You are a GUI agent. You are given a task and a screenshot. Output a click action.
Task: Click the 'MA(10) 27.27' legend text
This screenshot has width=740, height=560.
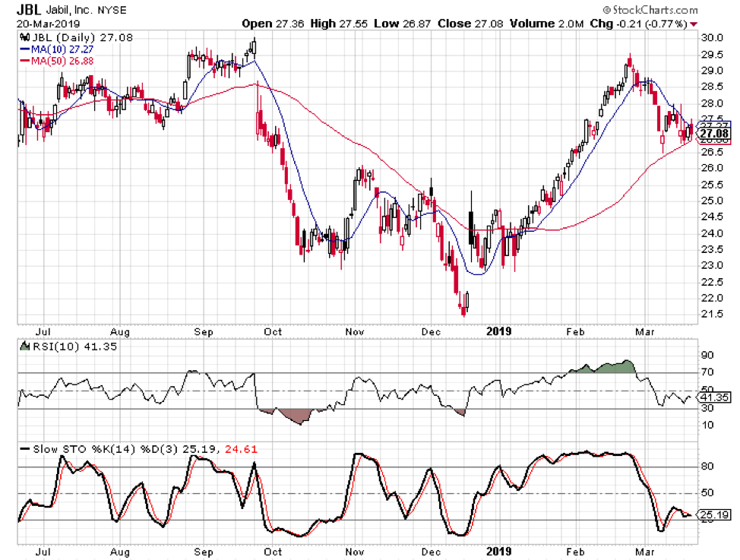(62, 49)
